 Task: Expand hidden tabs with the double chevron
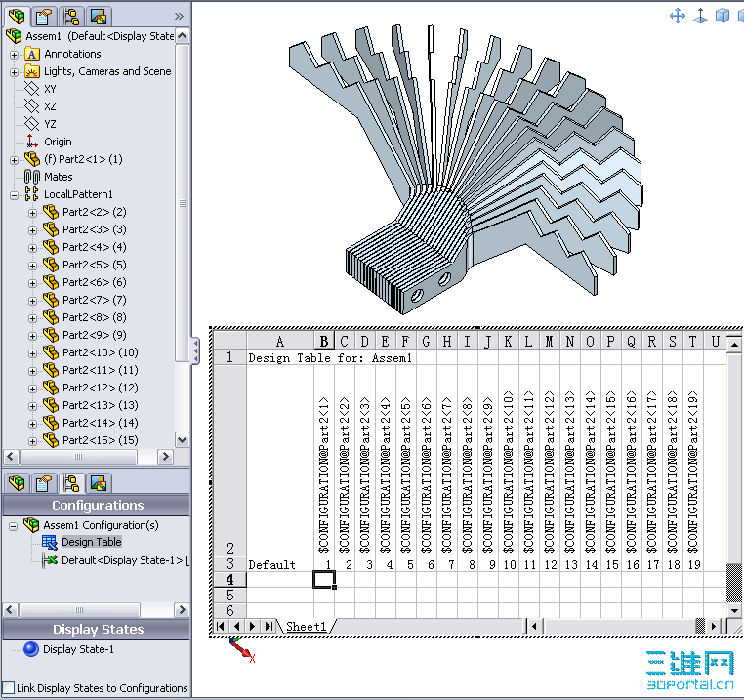click(179, 17)
